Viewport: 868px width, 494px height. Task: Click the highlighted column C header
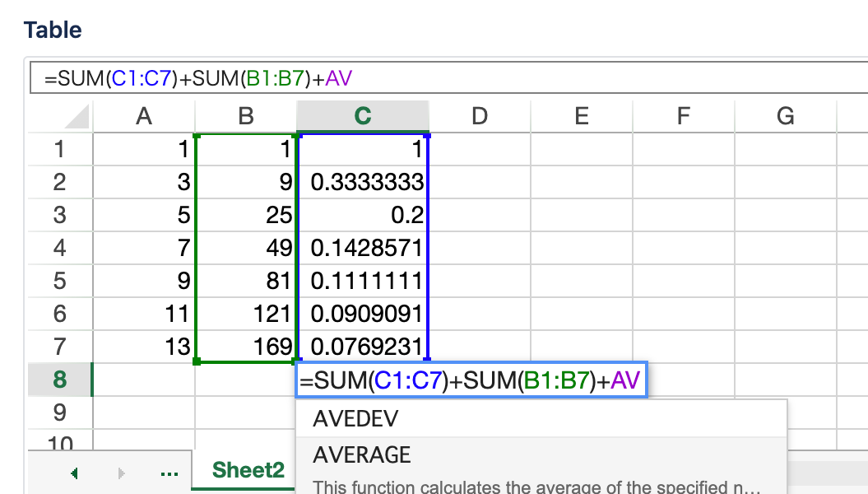tap(362, 117)
